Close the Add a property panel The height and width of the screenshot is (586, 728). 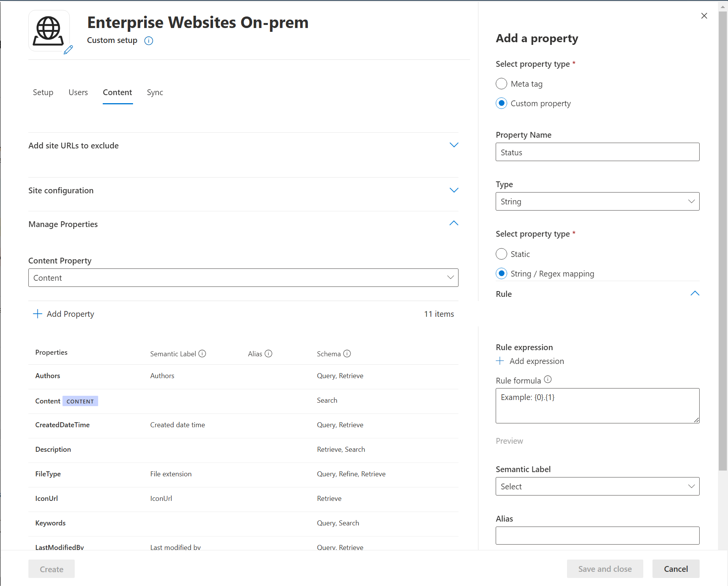[704, 16]
